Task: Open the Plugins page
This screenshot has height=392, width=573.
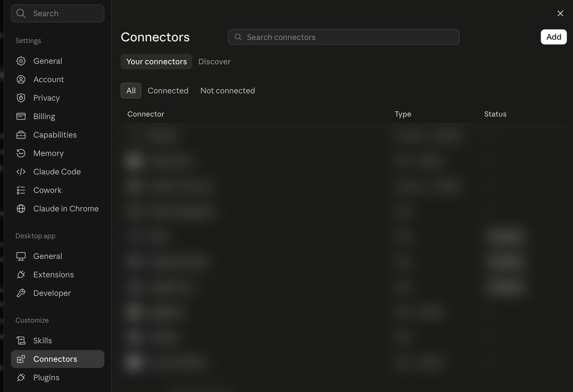Action: [x=58, y=378]
